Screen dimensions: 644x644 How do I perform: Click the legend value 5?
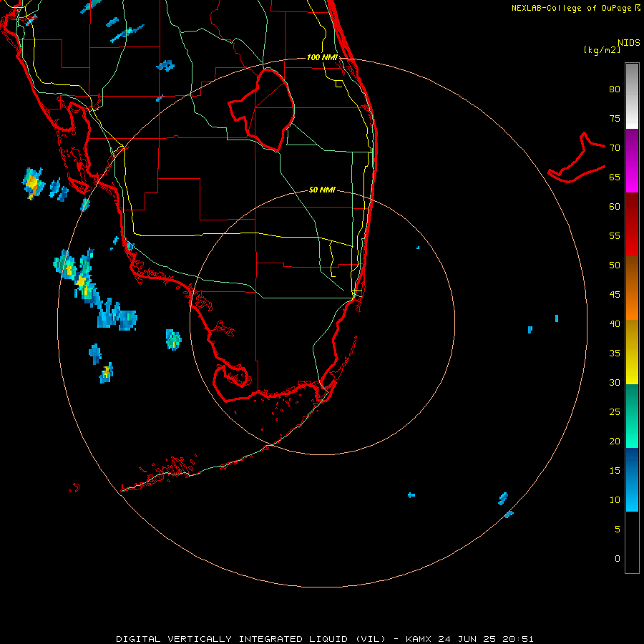coord(618,530)
